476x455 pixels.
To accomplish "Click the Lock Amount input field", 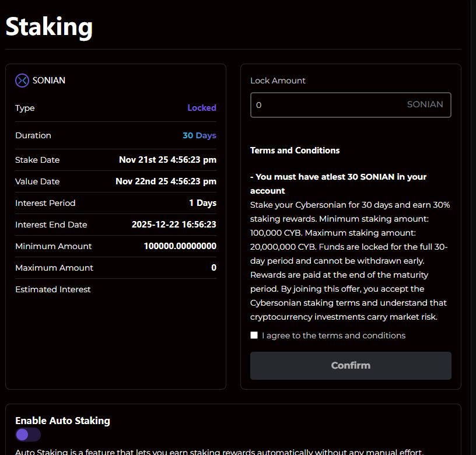I will click(x=350, y=105).
